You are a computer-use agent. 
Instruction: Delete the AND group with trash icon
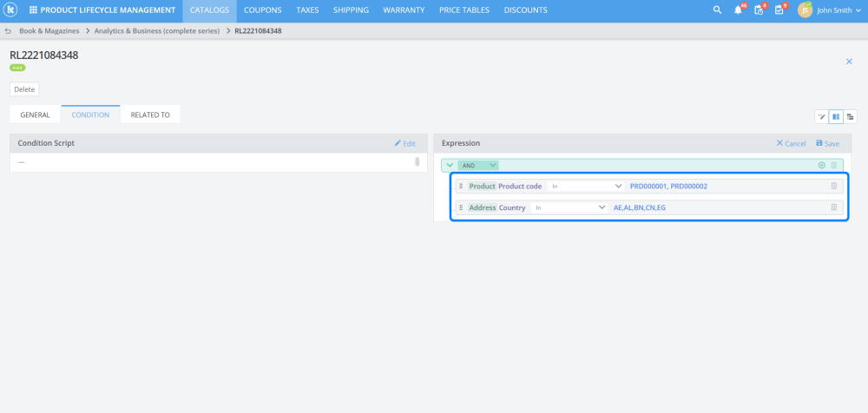(833, 165)
